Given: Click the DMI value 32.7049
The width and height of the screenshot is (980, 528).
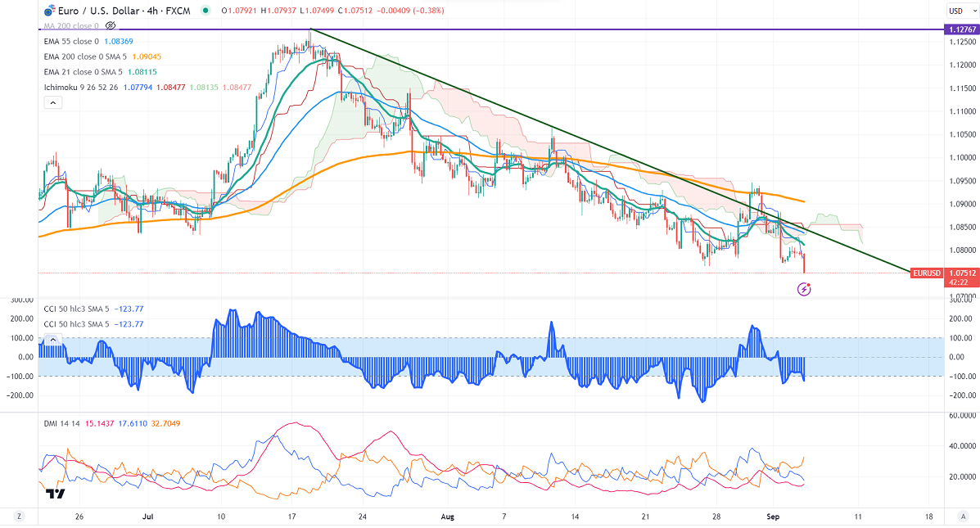Looking at the screenshot, I should (x=165, y=424).
